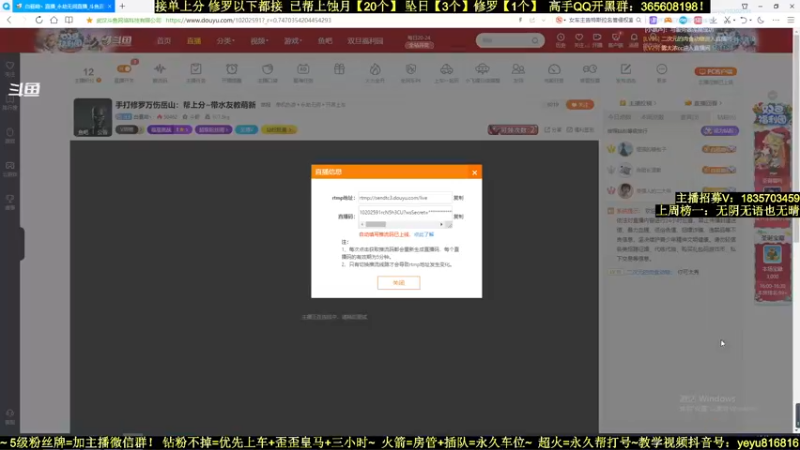The width and height of the screenshot is (800, 450).
Task: Click the pencil edit icon in toolbar
Action: click(626, 69)
